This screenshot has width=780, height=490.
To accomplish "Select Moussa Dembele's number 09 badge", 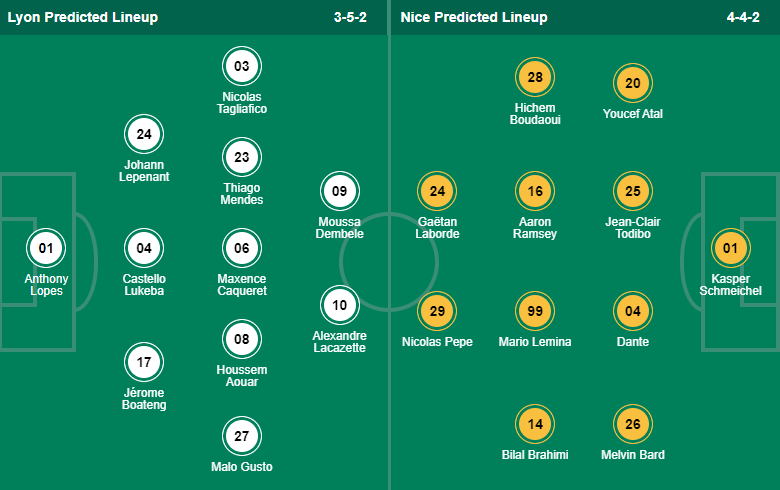I will pyautogui.click(x=340, y=191).
